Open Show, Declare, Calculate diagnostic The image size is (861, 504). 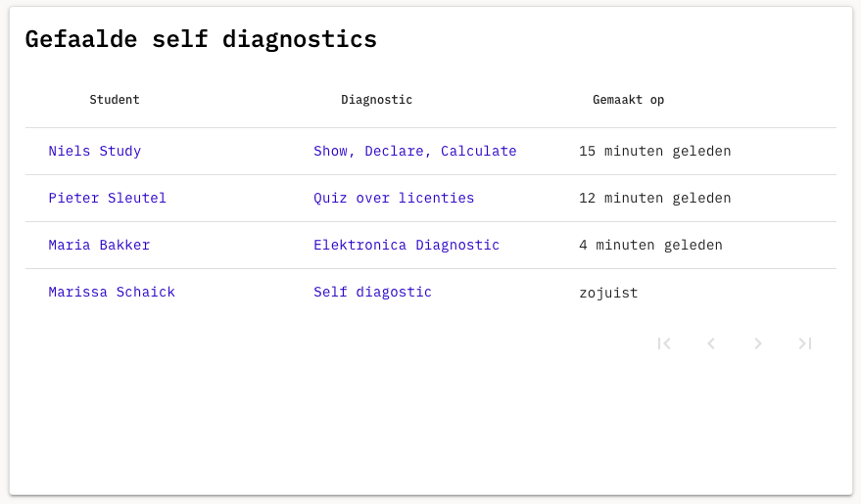pos(415,152)
